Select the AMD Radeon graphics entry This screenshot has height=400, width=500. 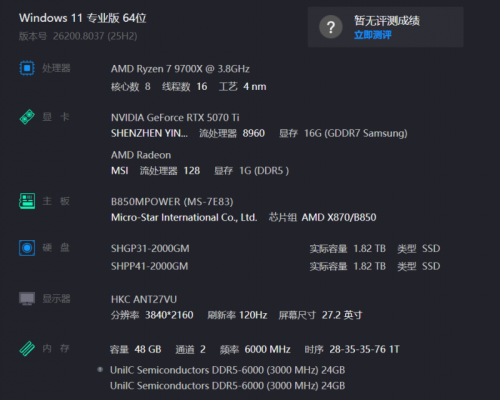(x=141, y=155)
